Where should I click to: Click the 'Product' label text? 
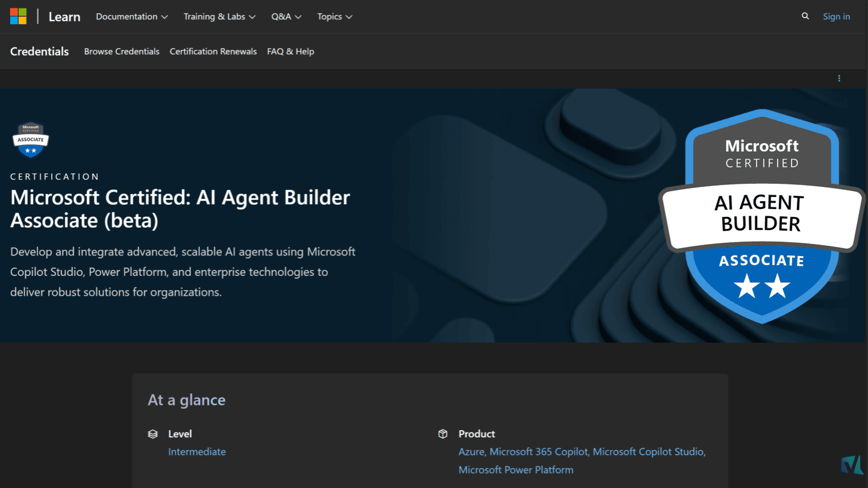pyautogui.click(x=477, y=434)
